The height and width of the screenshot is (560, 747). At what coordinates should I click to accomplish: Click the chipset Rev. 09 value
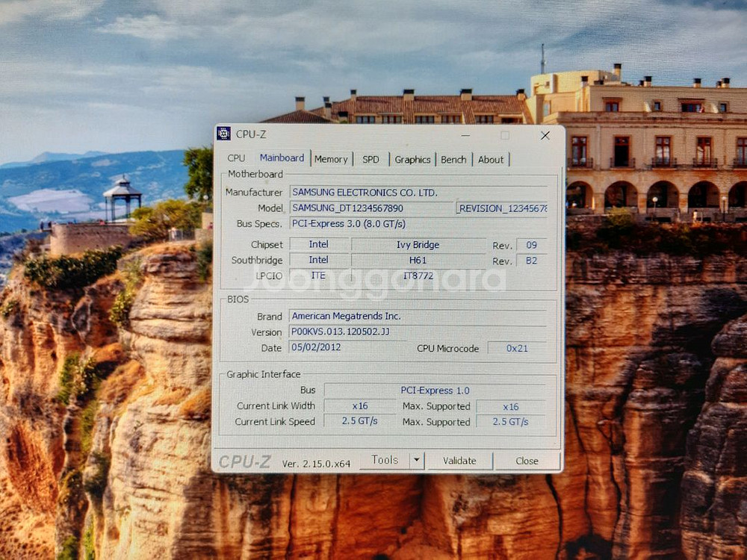(x=531, y=245)
